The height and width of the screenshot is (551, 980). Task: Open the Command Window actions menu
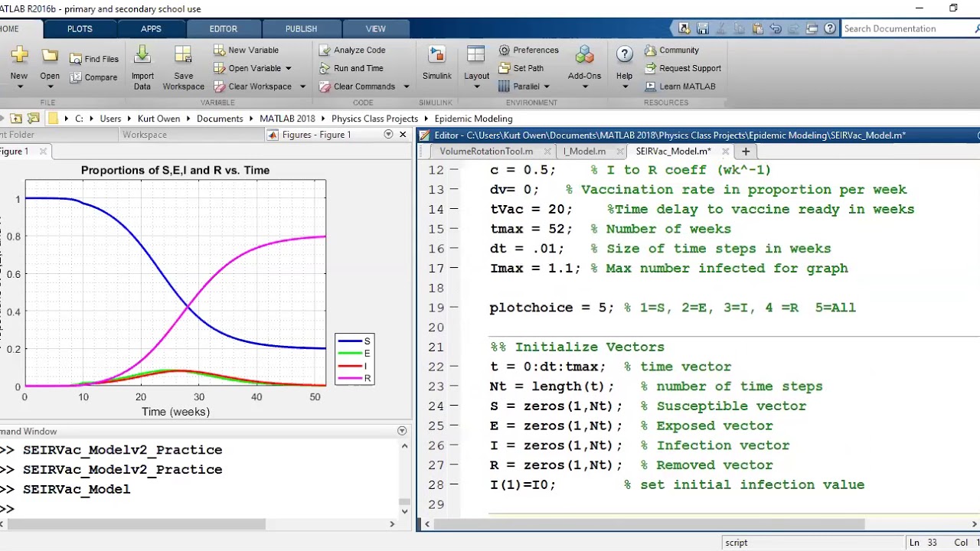point(402,432)
